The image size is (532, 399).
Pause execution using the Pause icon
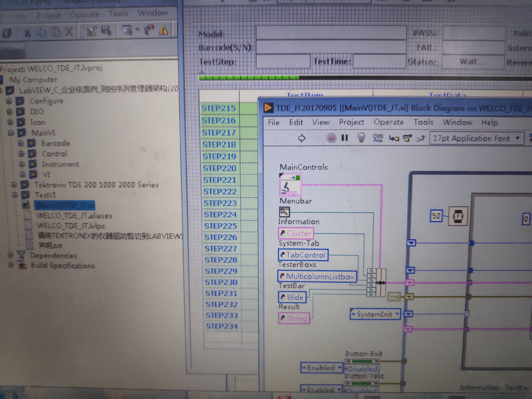(344, 138)
